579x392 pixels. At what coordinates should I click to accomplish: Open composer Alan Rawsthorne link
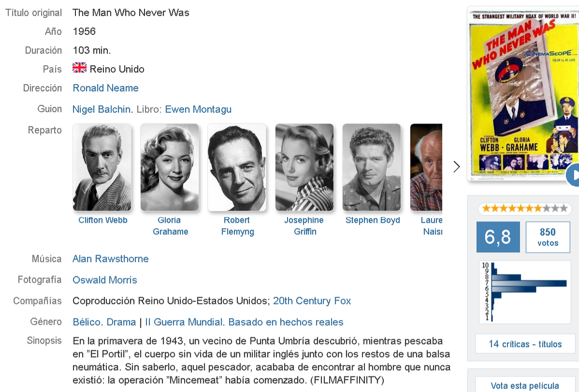pyautogui.click(x=110, y=259)
